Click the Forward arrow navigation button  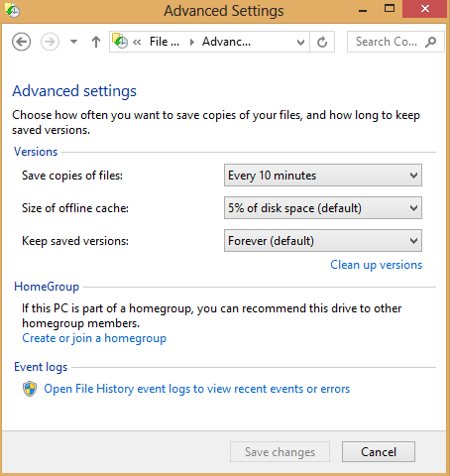(50, 42)
